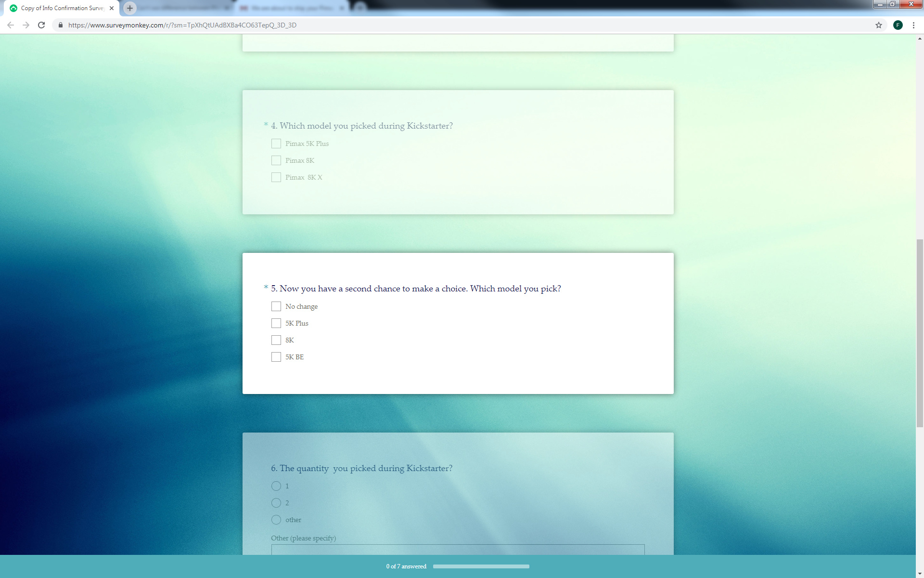Click the scrollbar down arrow
The height and width of the screenshot is (578, 924).
920,574
